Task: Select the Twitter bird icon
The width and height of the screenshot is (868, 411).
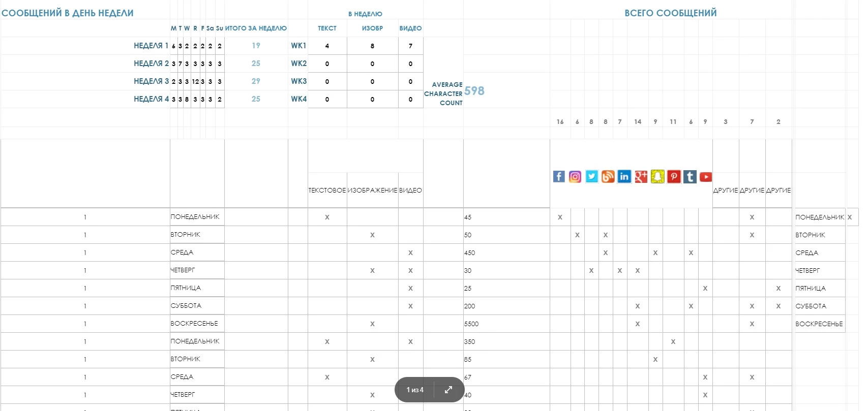Action: [x=591, y=176]
